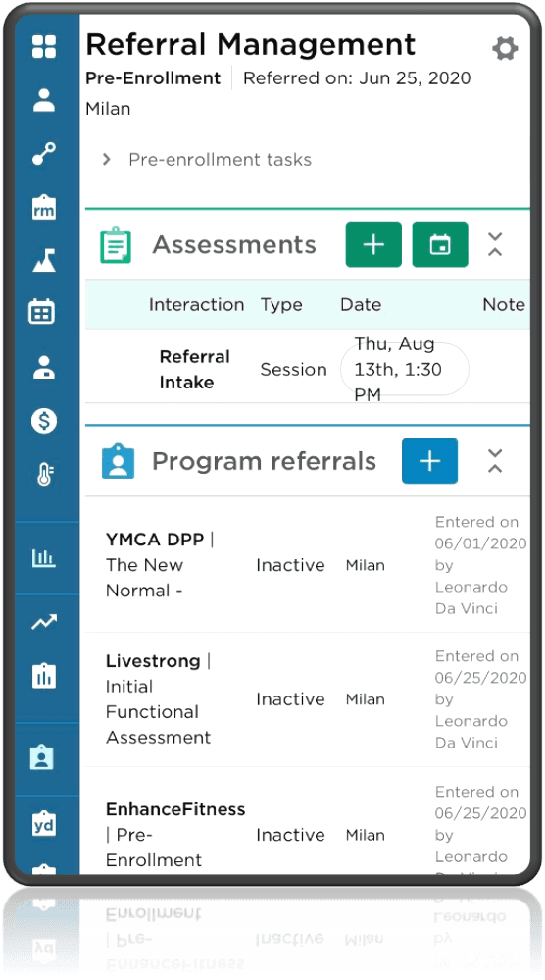The image size is (545, 980).
Task: Schedule assessment with green calendar button
Action: click(x=440, y=244)
